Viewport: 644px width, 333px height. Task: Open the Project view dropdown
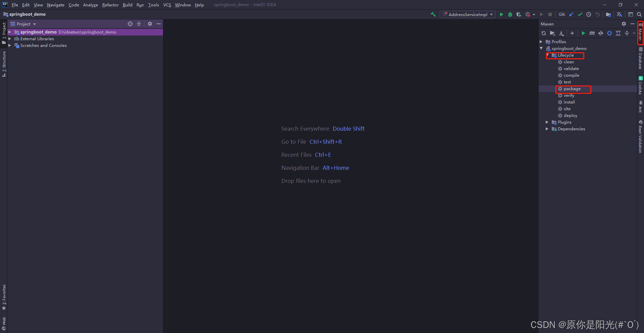click(x=23, y=24)
